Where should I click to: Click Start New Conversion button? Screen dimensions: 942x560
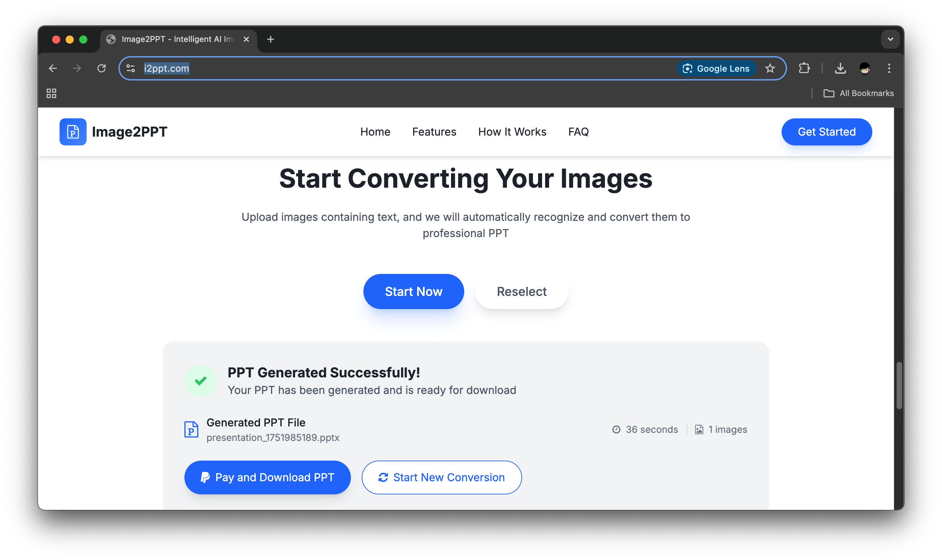pyautogui.click(x=441, y=477)
